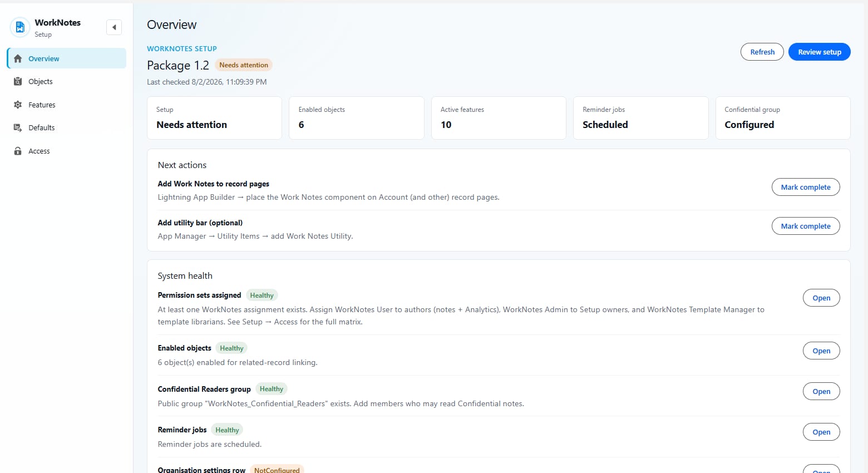
Task: Open the Features section
Action: point(67,105)
